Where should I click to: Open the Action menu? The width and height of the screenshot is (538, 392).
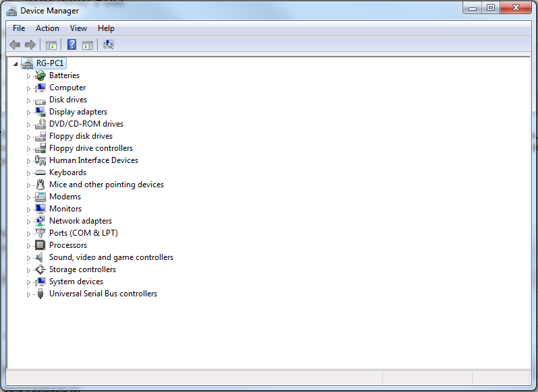click(x=47, y=28)
